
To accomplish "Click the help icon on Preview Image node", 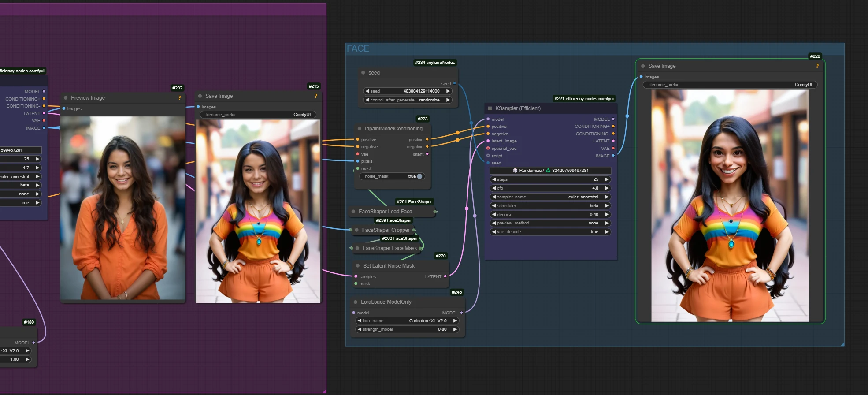I will click(179, 98).
